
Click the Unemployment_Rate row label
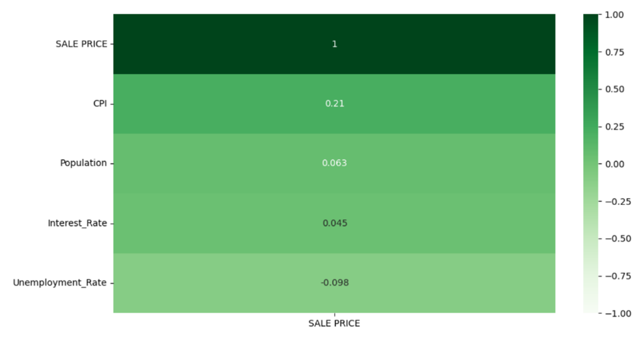[x=59, y=282]
